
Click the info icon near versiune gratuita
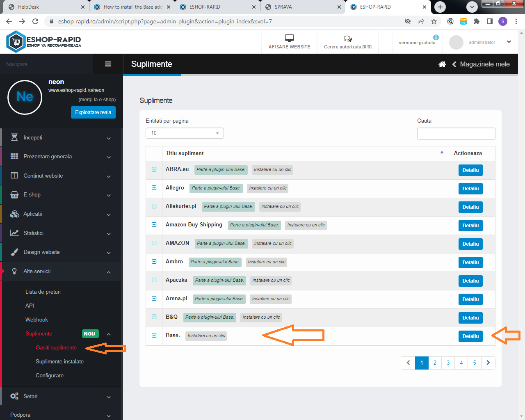tap(436, 37)
